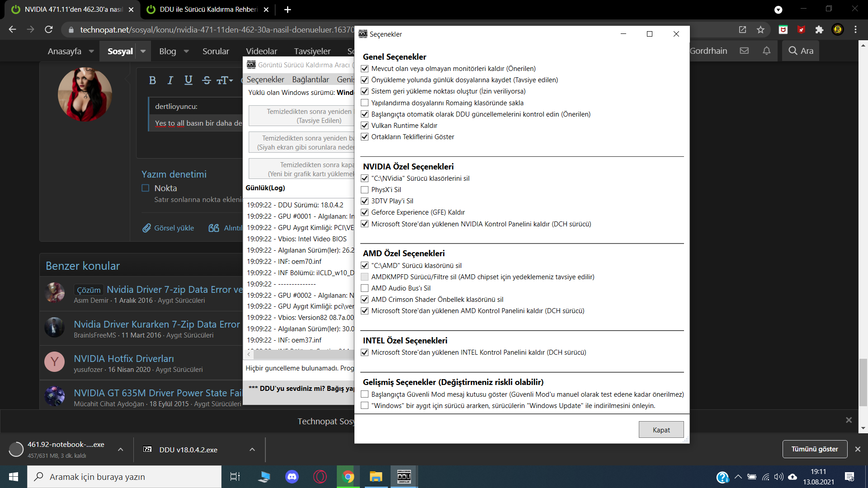This screenshot has width=868, height=488.
Task: Click the notifications bell icon
Action: pyautogui.click(x=766, y=51)
